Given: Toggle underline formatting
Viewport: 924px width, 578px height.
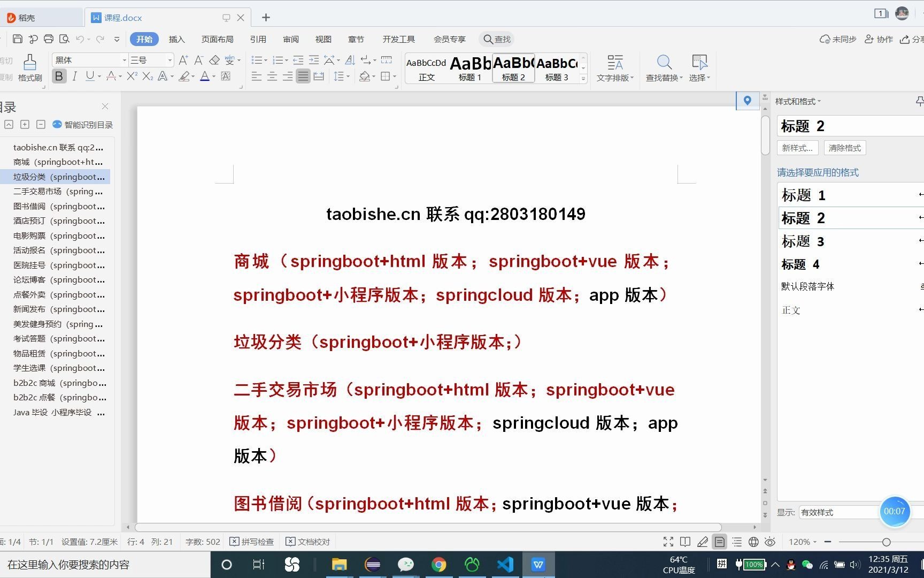Looking at the screenshot, I should [x=89, y=76].
